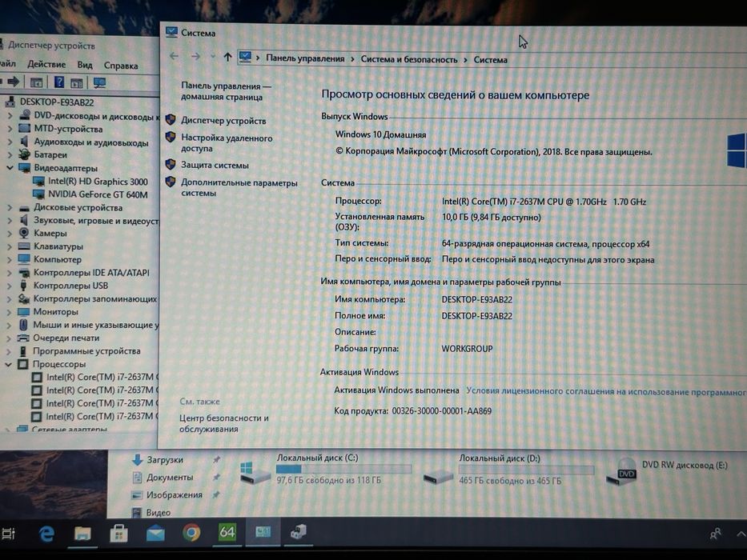Select first Intel Core i7-2637M processor entry
Viewport: 747px width, 560px height.
pyautogui.click(x=102, y=377)
